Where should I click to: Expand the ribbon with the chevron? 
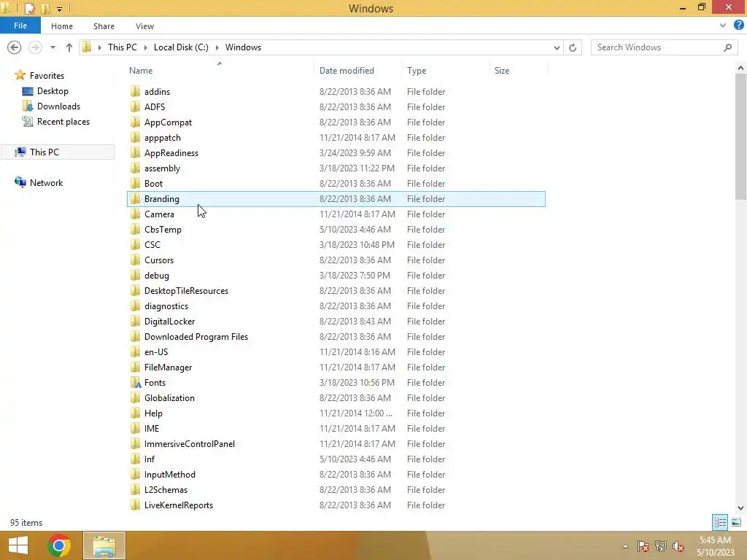(723, 26)
